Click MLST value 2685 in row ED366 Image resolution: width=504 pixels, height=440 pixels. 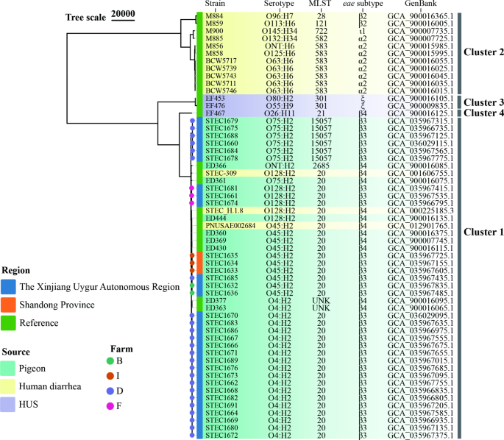tap(321, 166)
